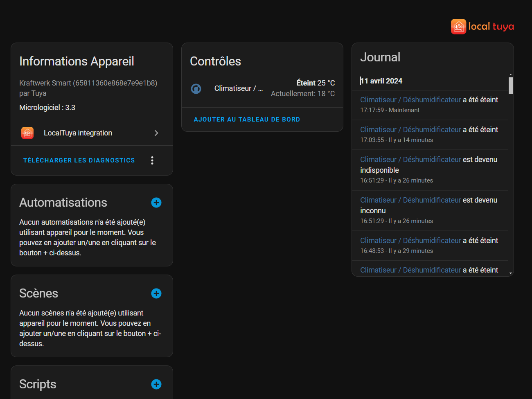Click the Journal scroll down arrow

[510, 273]
